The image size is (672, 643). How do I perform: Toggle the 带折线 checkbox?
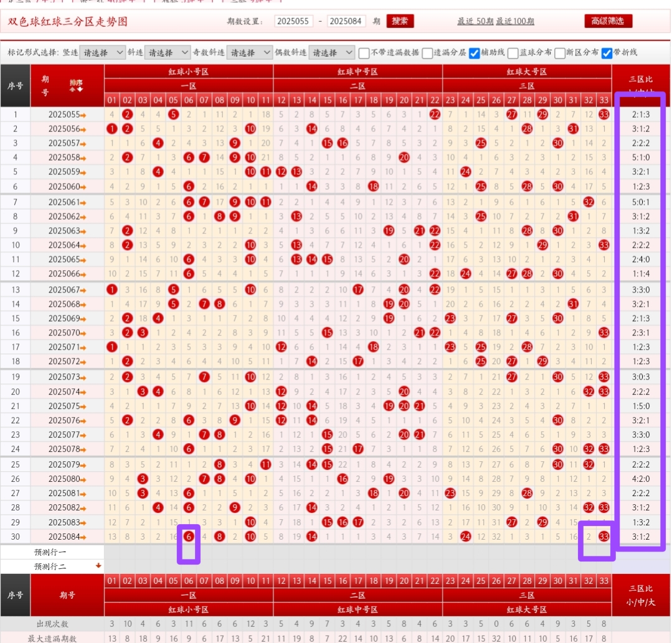607,53
